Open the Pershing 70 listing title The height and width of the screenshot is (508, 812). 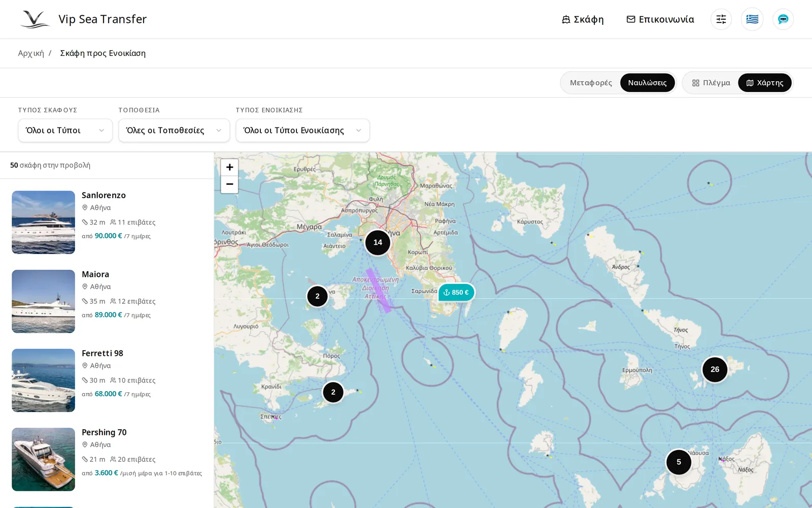(x=104, y=432)
